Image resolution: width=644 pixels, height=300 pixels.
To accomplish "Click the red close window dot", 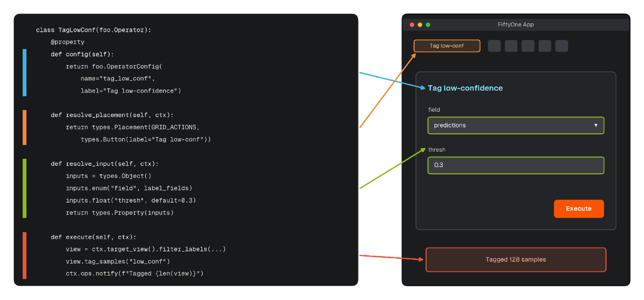I will pos(412,25).
